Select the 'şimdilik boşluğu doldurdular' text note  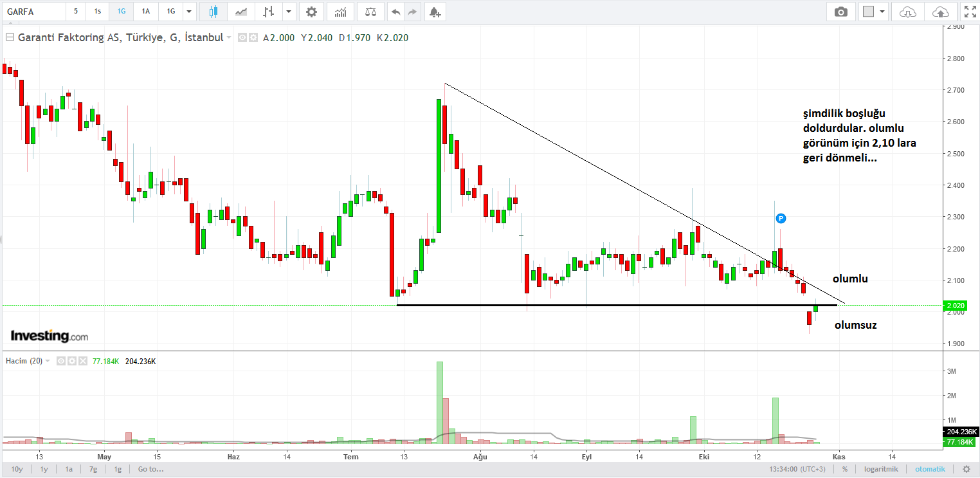[858, 136]
